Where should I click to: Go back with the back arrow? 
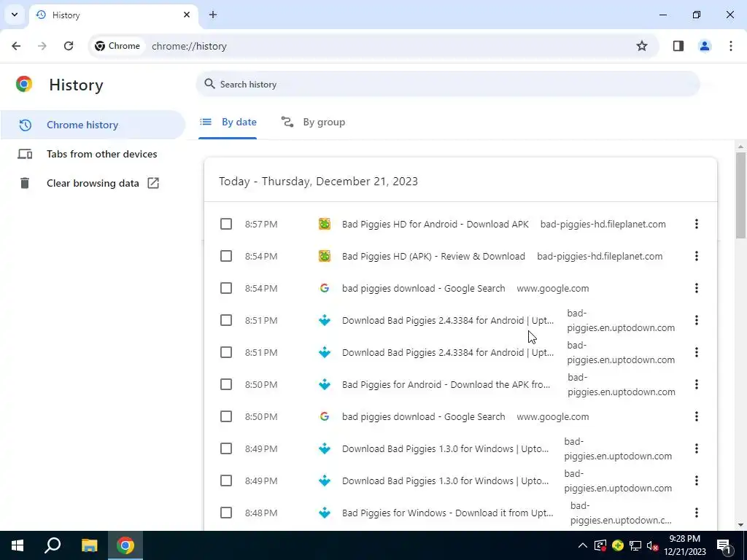[x=16, y=46]
